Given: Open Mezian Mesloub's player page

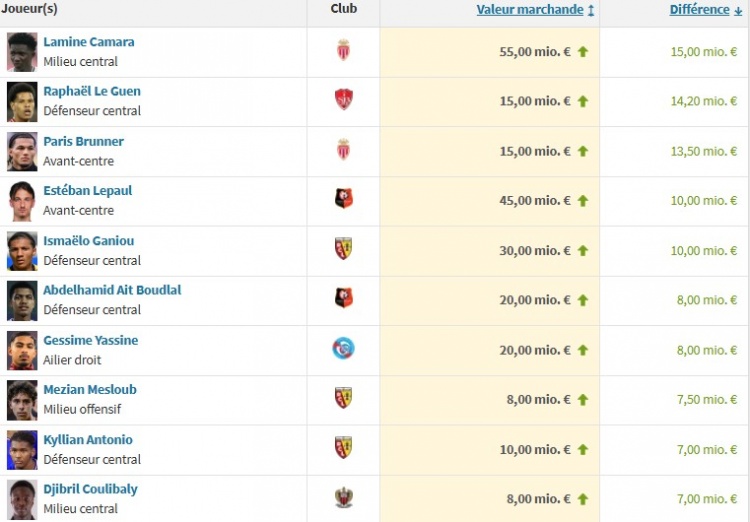Looking at the screenshot, I should pos(90,389).
